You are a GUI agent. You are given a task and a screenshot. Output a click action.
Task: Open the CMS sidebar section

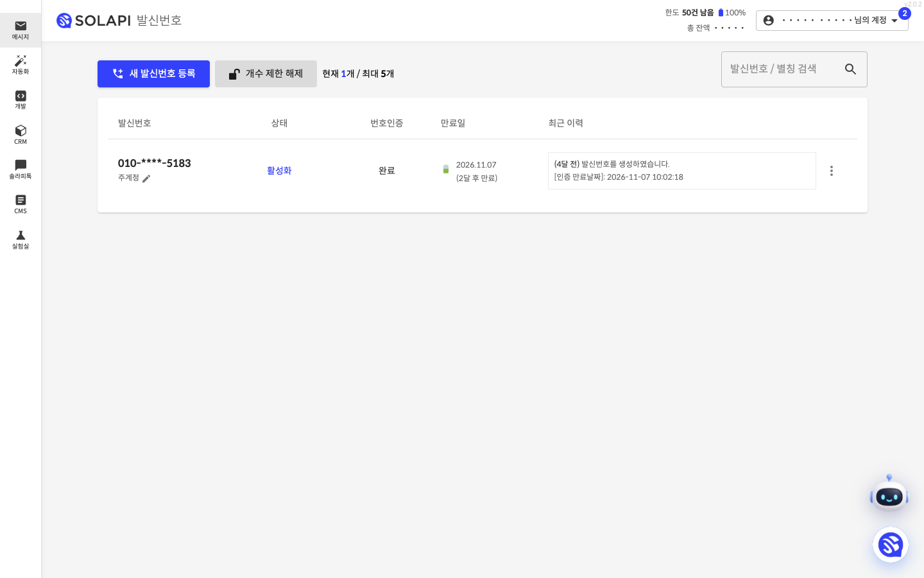(21, 204)
